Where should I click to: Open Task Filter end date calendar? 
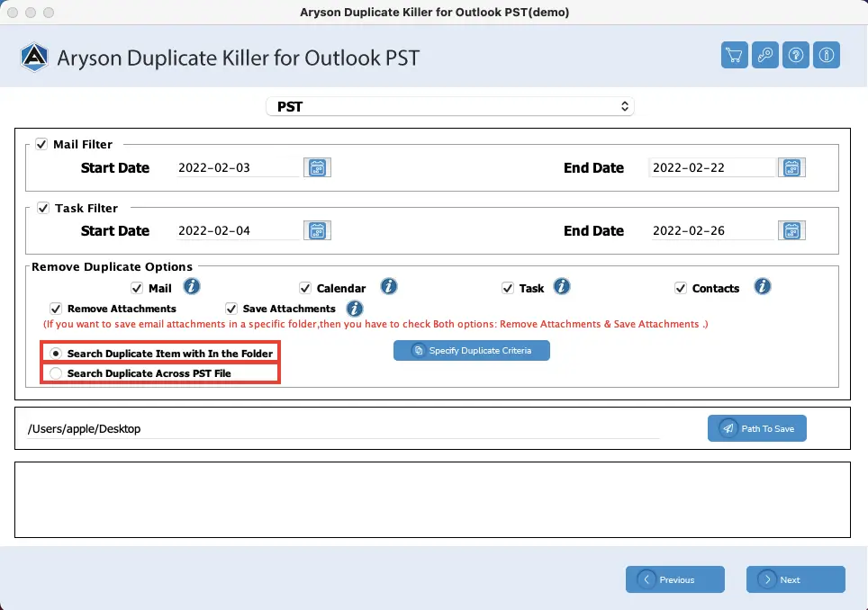pyautogui.click(x=791, y=230)
